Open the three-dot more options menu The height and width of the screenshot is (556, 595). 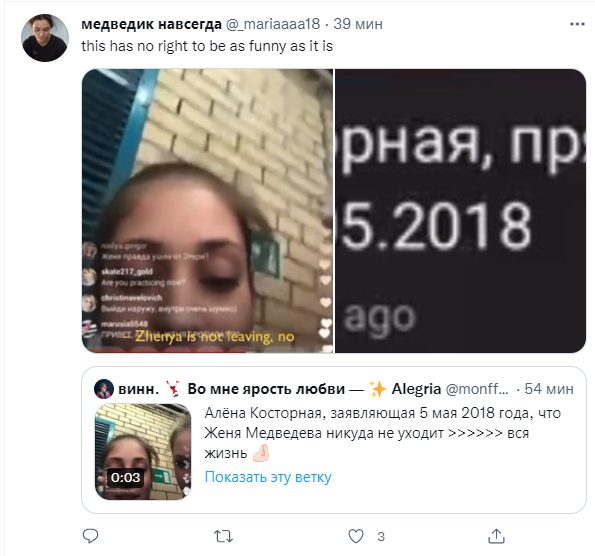(577, 24)
